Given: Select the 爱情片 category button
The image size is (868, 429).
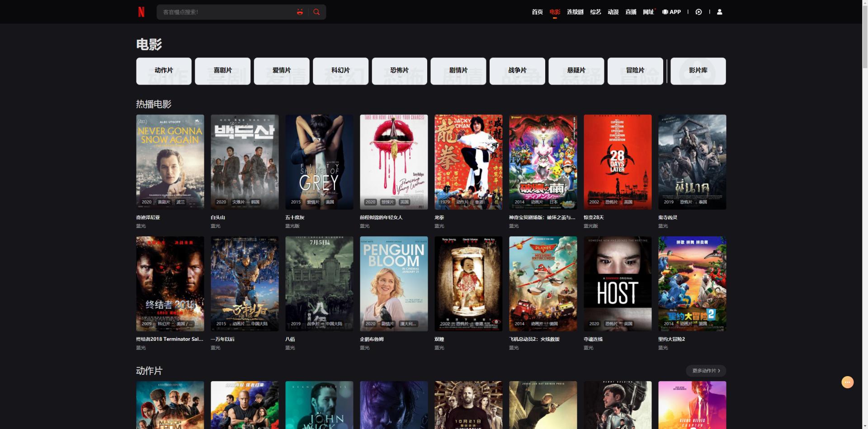Looking at the screenshot, I should point(282,71).
